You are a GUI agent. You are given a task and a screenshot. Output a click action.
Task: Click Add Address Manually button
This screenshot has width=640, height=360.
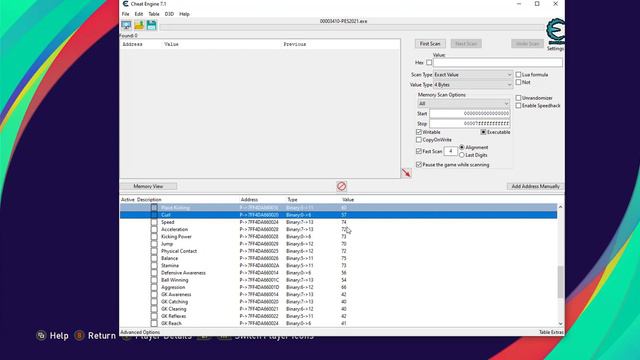(536, 186)
